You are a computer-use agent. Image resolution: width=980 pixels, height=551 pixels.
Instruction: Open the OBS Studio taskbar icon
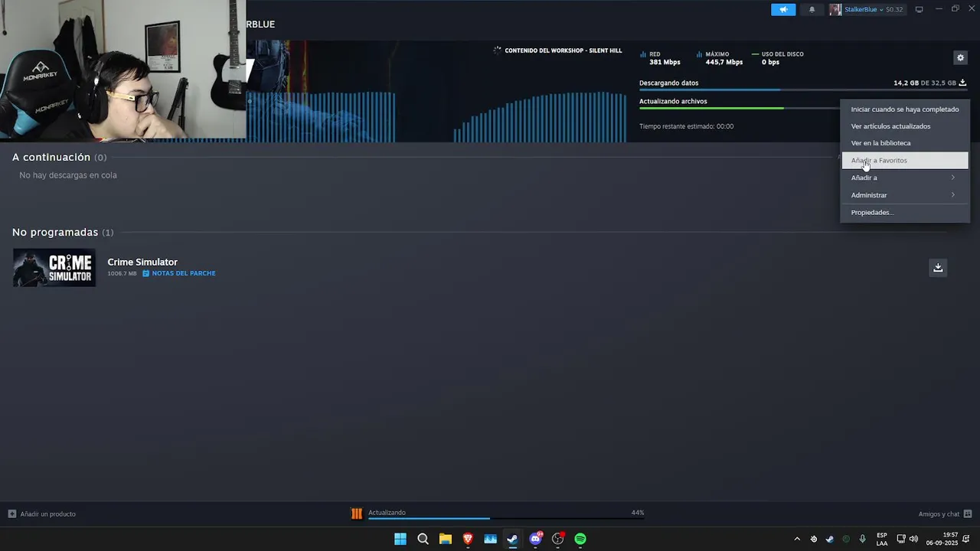pos(558,539)
